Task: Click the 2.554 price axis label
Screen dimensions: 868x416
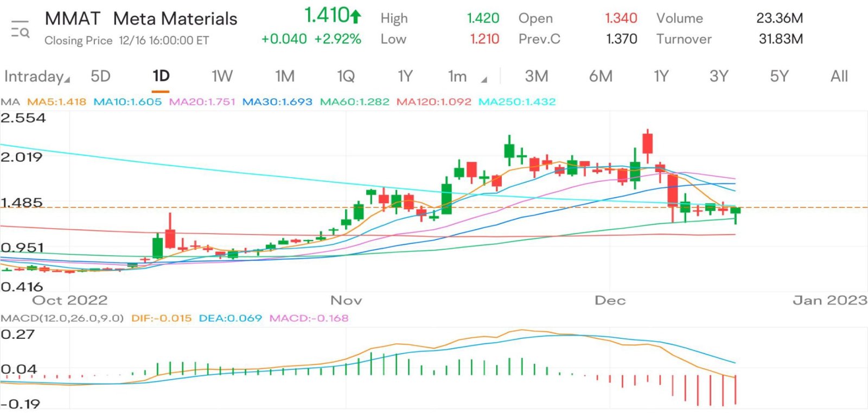Action: tap(23, 118)
